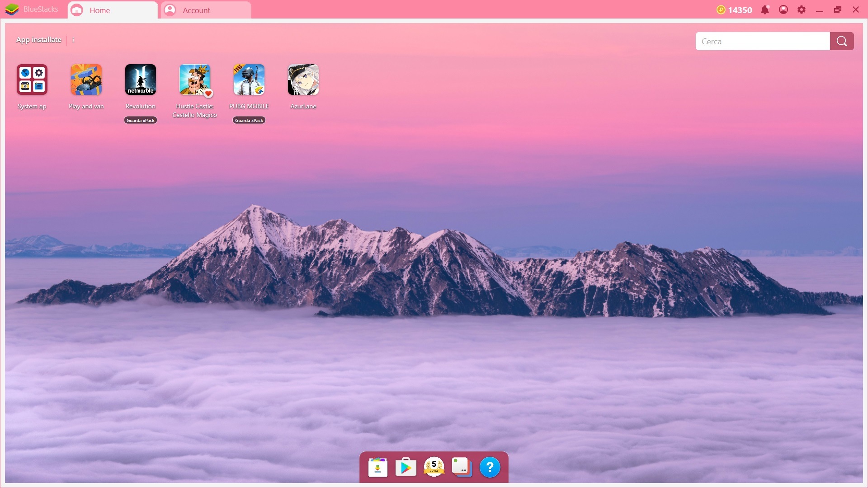868x488 pixels.
Task: Open notepad app from dock
Action: coord(462,467)
